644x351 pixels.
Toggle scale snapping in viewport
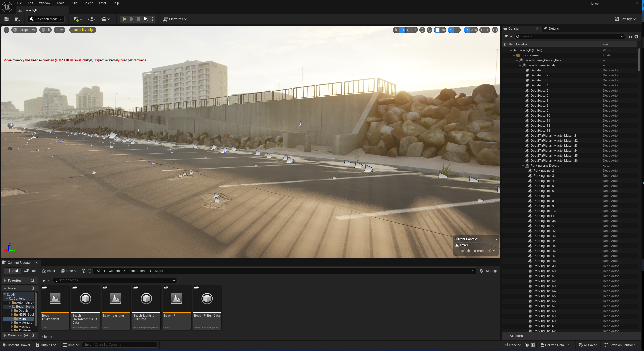pyautogui.click(x=467, y=30)
